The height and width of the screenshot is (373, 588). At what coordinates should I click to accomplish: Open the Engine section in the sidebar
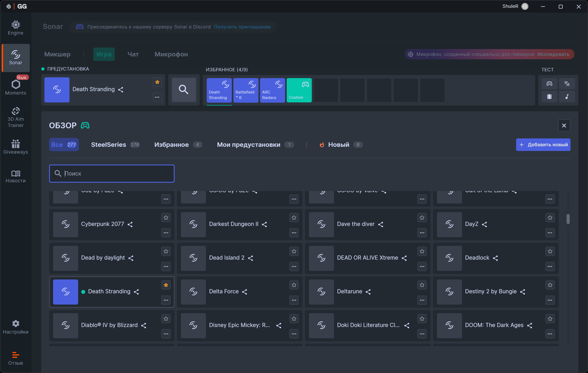click(x=15, y=28)
